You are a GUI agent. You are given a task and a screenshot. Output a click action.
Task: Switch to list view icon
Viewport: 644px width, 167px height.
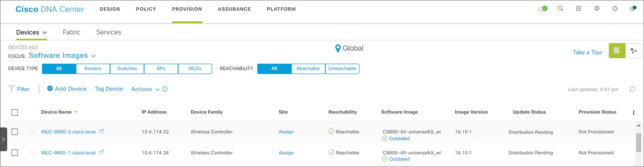point(617,51)
